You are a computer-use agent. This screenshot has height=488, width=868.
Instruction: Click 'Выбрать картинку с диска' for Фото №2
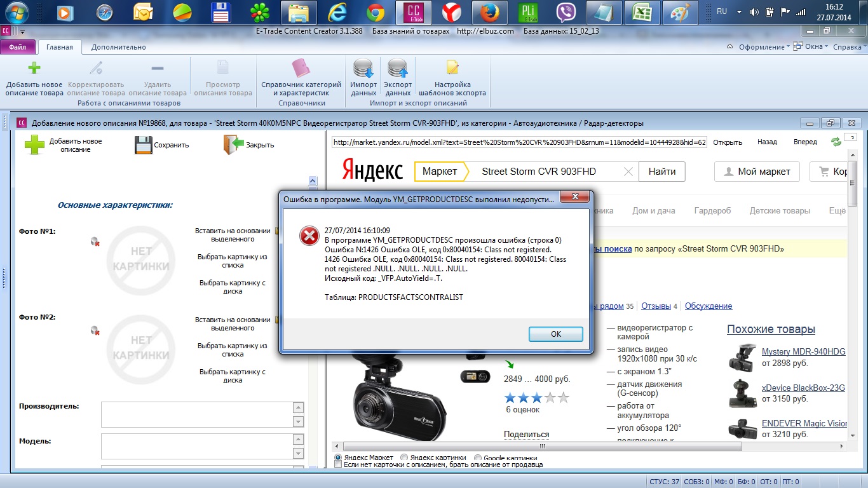tap(233, 376)
